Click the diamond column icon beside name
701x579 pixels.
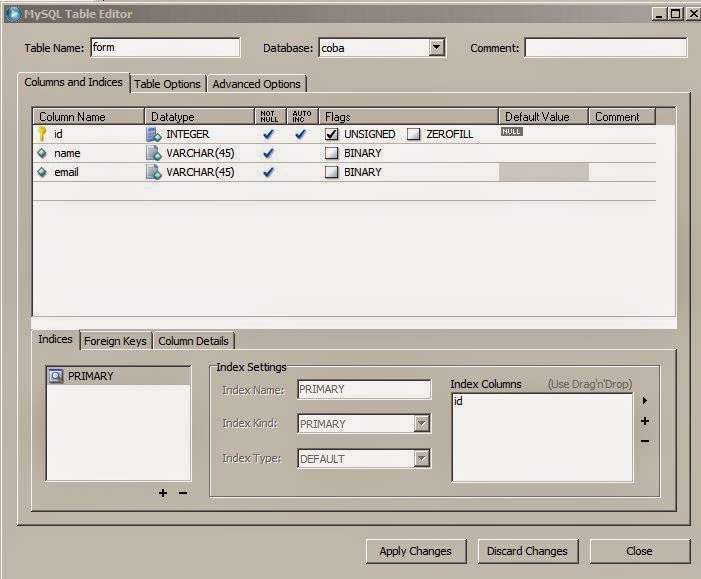tap(42, 153)
